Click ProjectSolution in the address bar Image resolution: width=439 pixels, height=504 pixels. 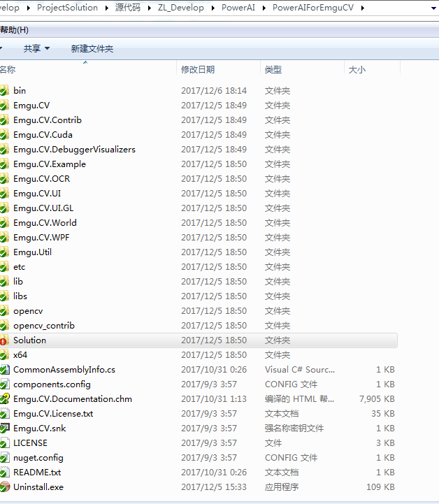coord(68,8)
